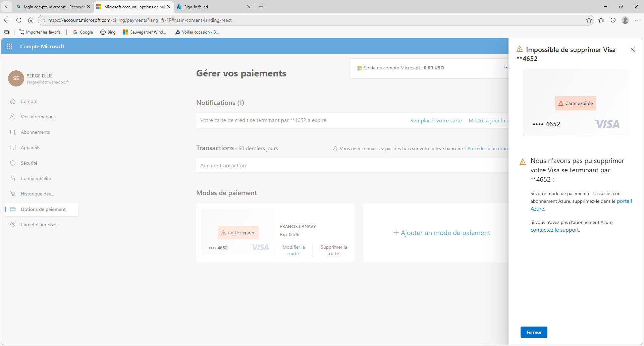Open the Google bookmark
The image size is (644, 346).
83,32
